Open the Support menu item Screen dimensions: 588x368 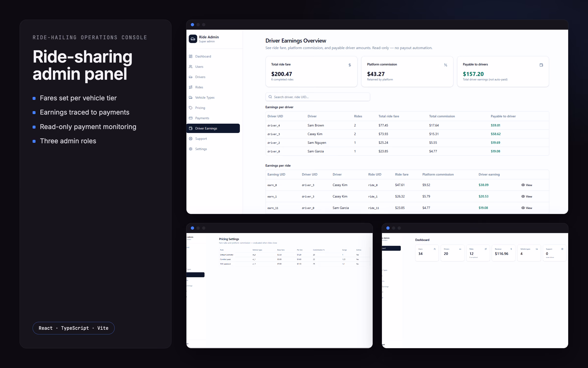point(213,139)
